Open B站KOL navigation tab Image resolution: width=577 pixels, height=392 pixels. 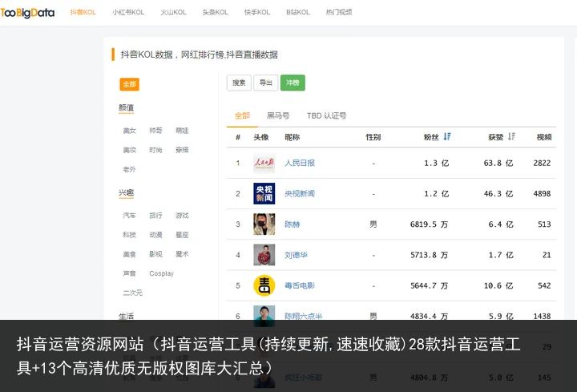[x=298, y=12]
